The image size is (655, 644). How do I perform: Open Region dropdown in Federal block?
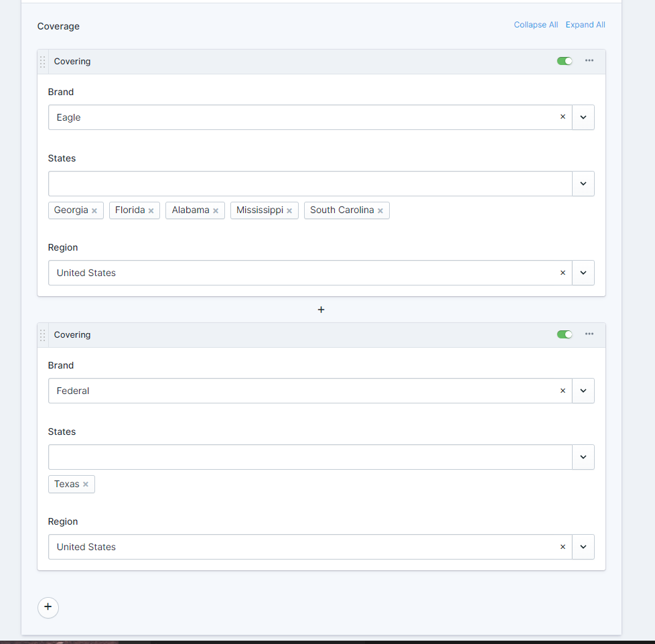click(x=583, y=547)
